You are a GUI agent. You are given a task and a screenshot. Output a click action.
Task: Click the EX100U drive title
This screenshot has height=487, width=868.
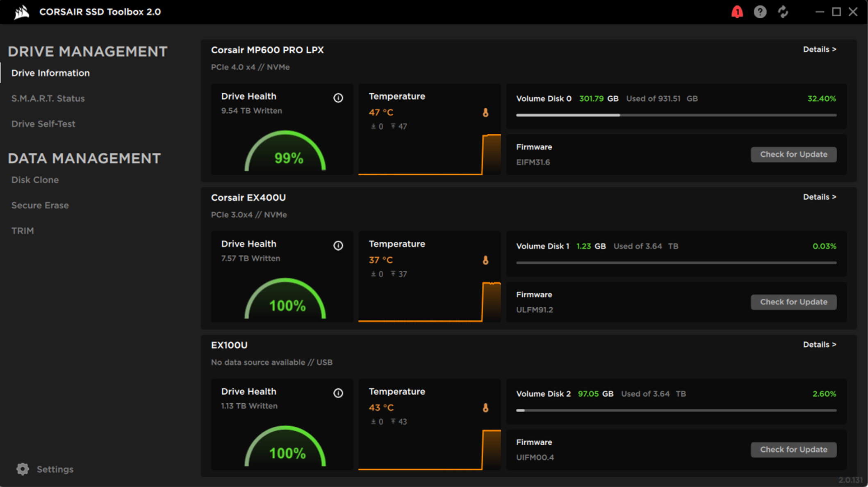tap(229, 345)
